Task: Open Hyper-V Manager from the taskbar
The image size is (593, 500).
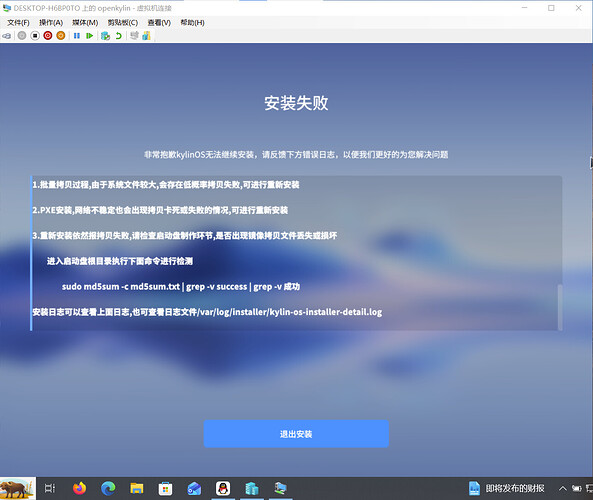Action: click(x=251, y=488)
